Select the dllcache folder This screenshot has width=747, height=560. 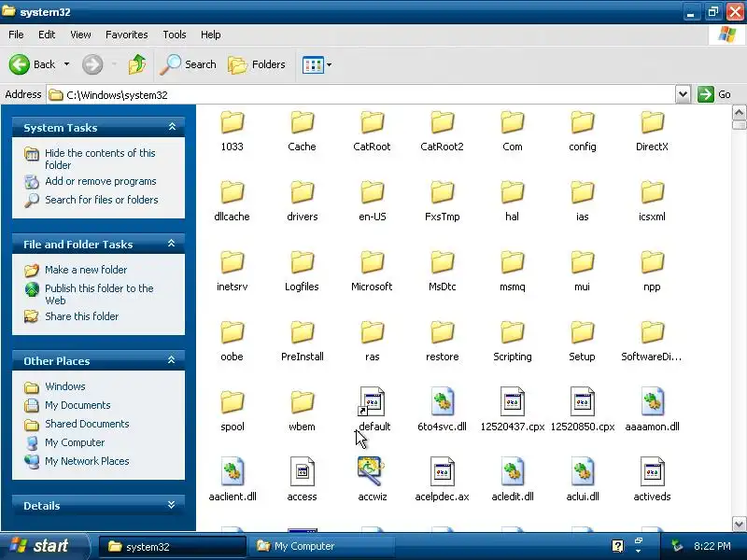232,202
